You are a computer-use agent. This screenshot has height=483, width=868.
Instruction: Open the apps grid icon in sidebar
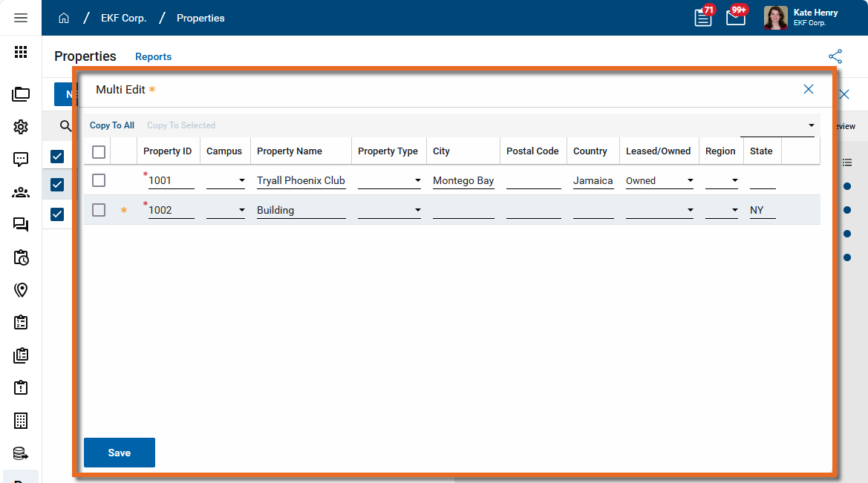[x=21, y=52]
